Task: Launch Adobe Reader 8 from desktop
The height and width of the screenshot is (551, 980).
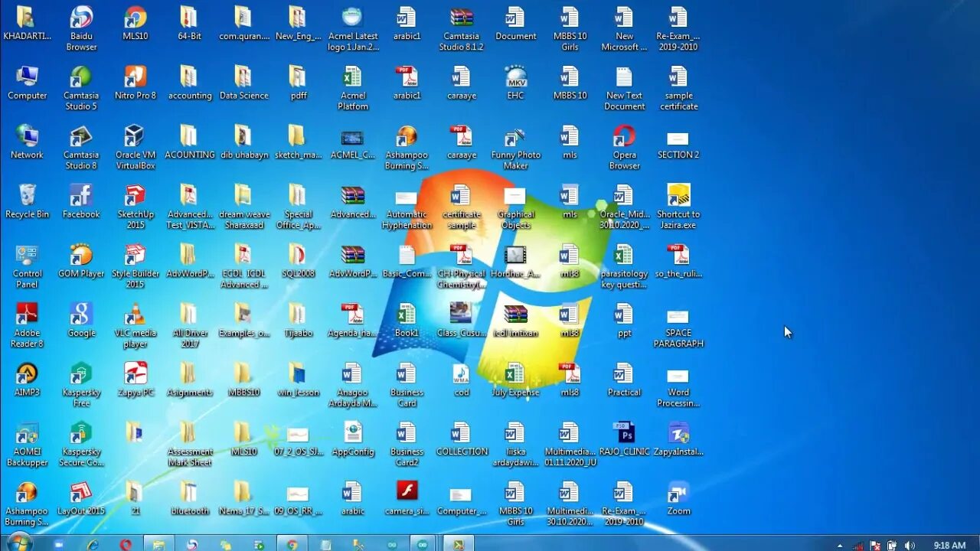Action: 28,325
